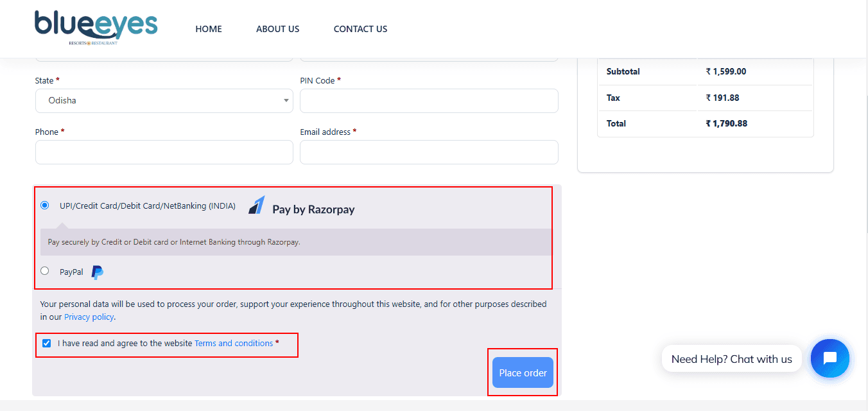The width and height of the screenshot is (868, 411).
Task: Expand the State dropdown showing Odisha
Action: (x=164, y=101)
